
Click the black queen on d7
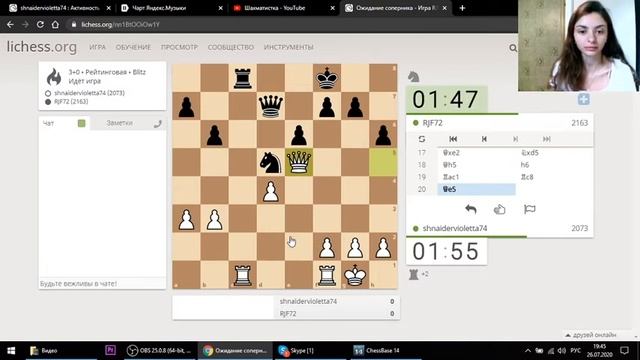click(271, 106)
